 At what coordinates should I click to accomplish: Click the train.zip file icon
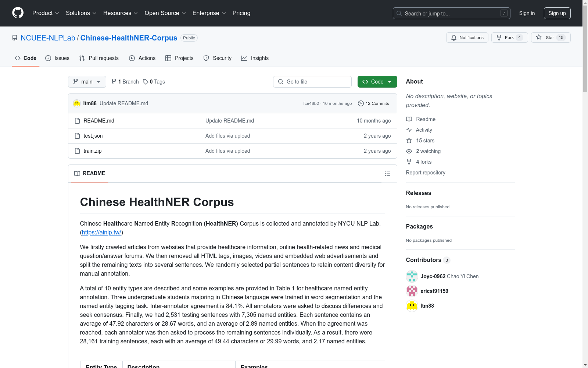click(77, 151)
